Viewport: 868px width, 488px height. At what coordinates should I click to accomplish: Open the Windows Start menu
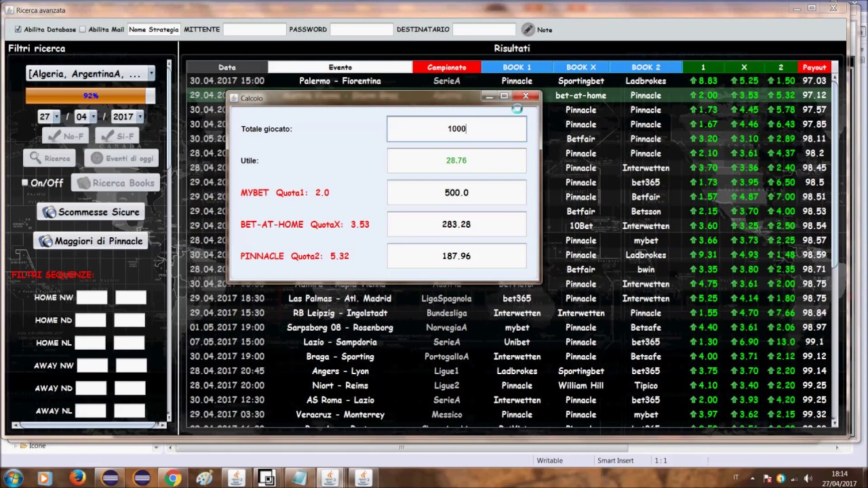(14, 479)
